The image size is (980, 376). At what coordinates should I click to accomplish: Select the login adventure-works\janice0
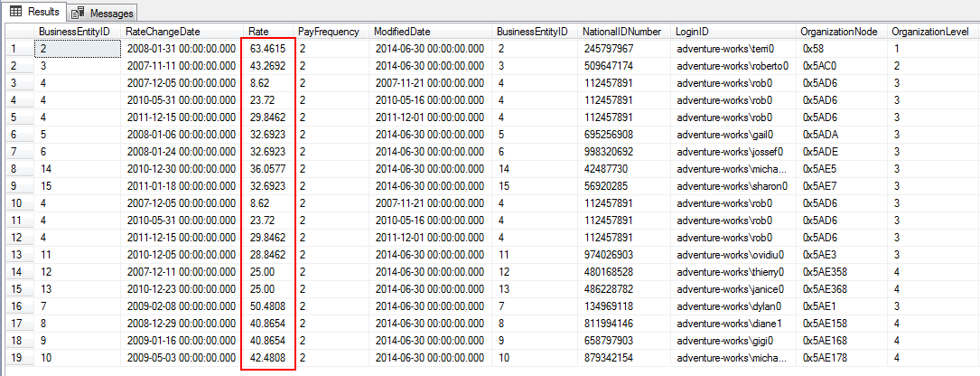point(730,289)
